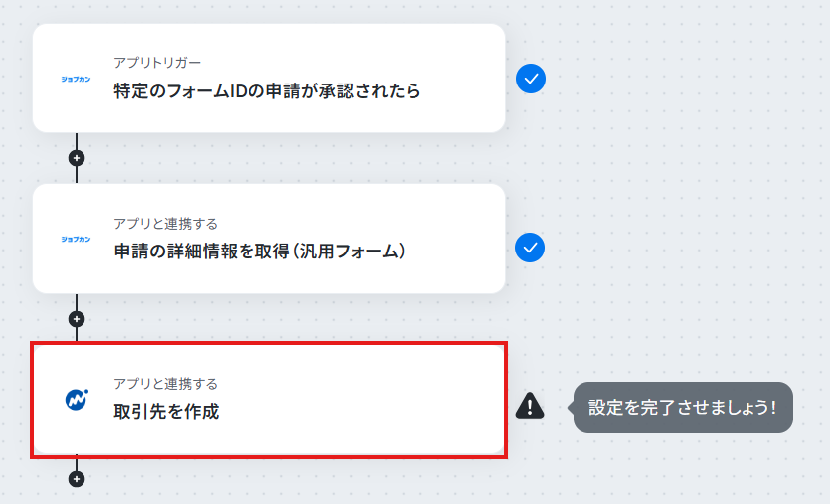Click the empty dotted canvas to the right of the cards

tap(688, 185)
